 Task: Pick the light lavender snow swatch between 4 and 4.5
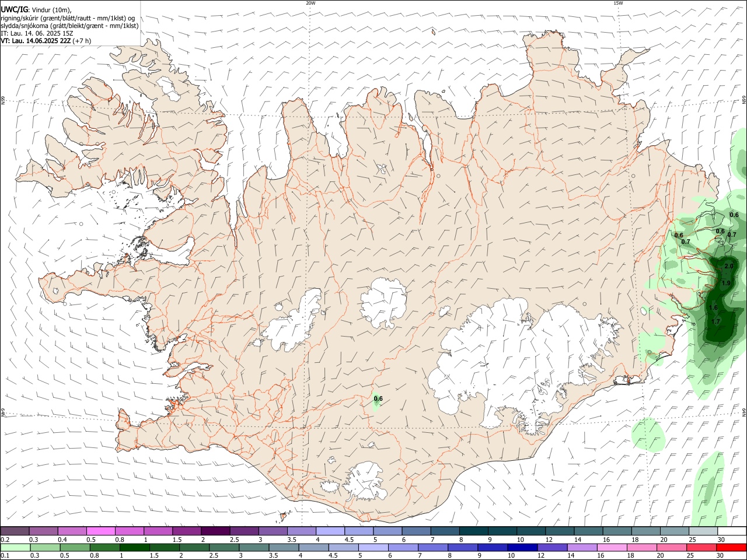click(x=329, y=531)
